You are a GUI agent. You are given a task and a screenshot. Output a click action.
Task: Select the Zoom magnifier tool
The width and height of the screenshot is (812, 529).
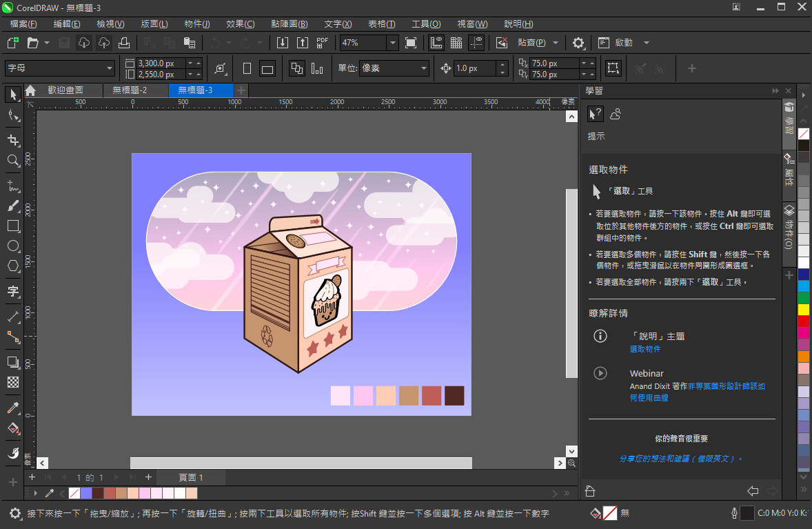pos(13,161)
